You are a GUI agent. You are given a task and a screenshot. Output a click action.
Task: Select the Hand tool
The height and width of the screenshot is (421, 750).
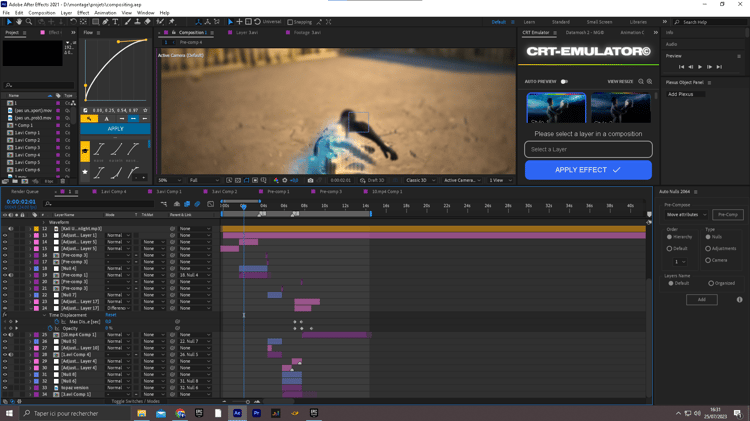tap(19, 22)
